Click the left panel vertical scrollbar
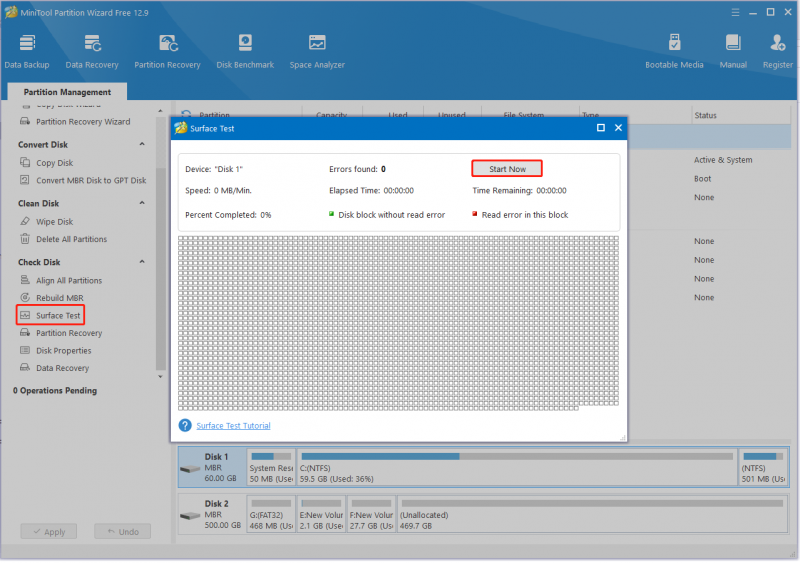Image resolution: width=800 pixels, height=563 pixels. (161, 268)
